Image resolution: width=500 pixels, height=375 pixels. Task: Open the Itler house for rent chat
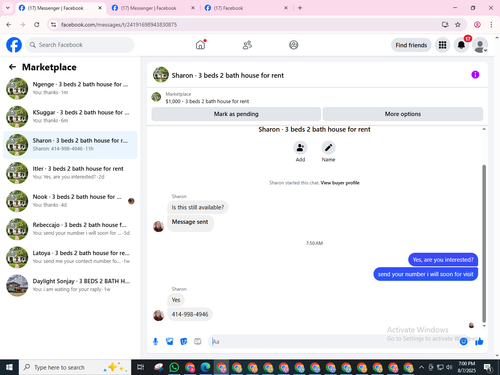pos(70,173)
